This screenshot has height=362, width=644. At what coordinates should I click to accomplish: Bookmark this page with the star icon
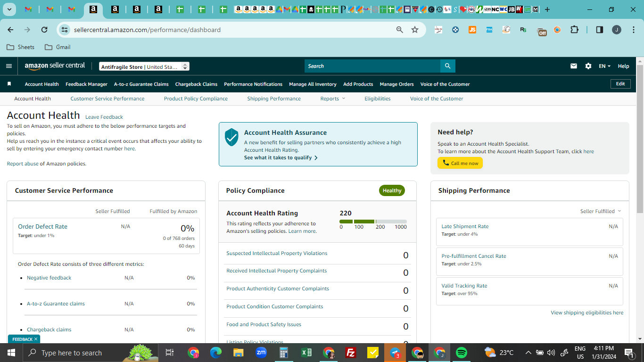pyautogui.click(x=415, y=30)
